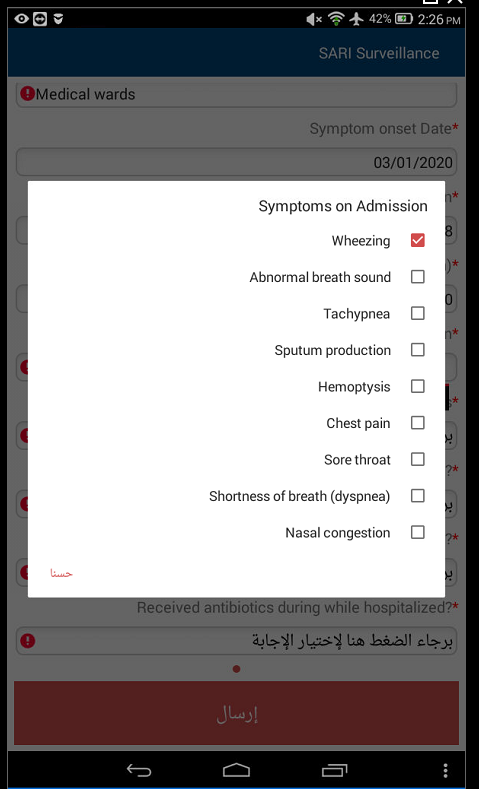This screenshot has height=789, width=479.
Task: Tick the Nasal congestion checkbox
Action: [418, 532]
